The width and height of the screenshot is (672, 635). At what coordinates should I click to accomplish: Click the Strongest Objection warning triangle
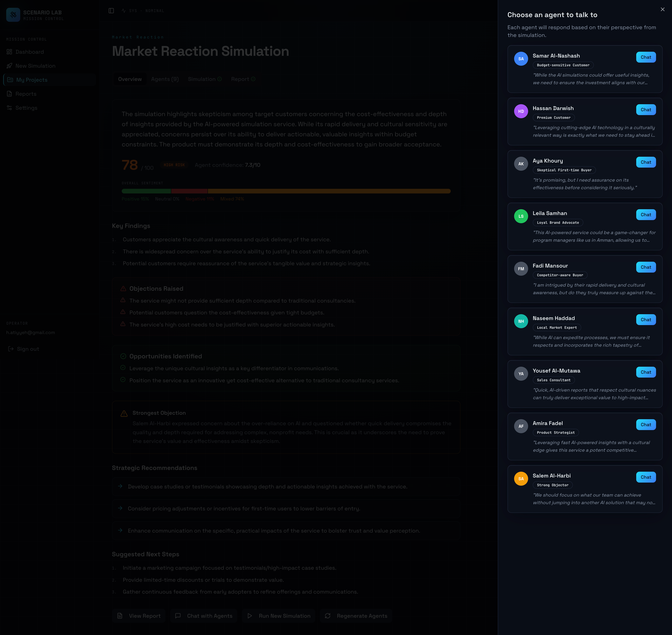click(x=124, y=414)
